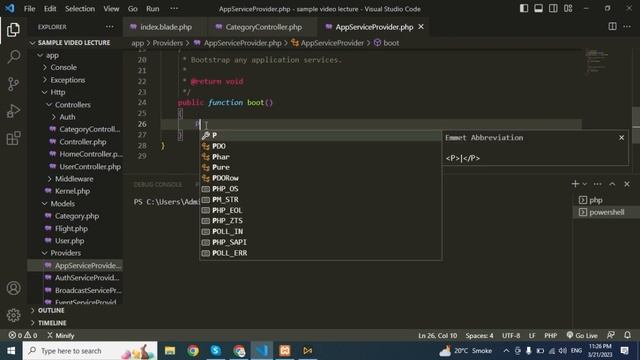Open Kernel.php file
Viewport: 640px width, 360px height.
click(72, 191)
